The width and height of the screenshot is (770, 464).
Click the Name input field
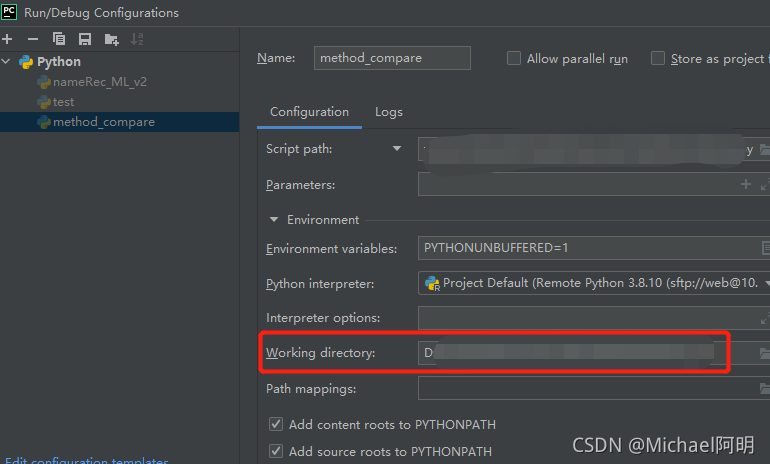point(392,58)
